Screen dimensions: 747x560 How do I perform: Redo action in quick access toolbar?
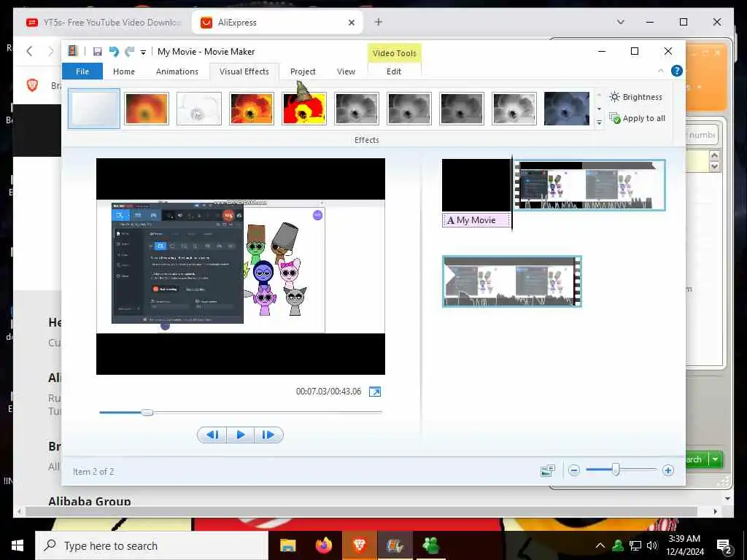tap(129, 52)
